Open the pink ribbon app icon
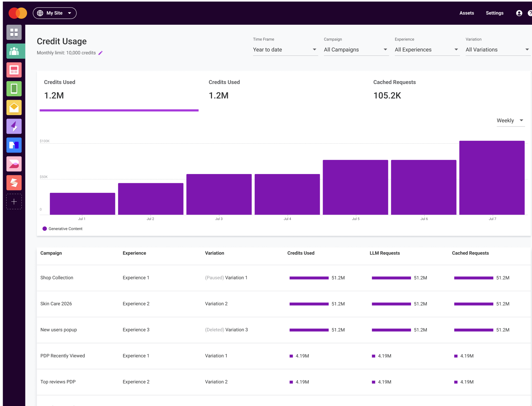 [x=14, y=164]
